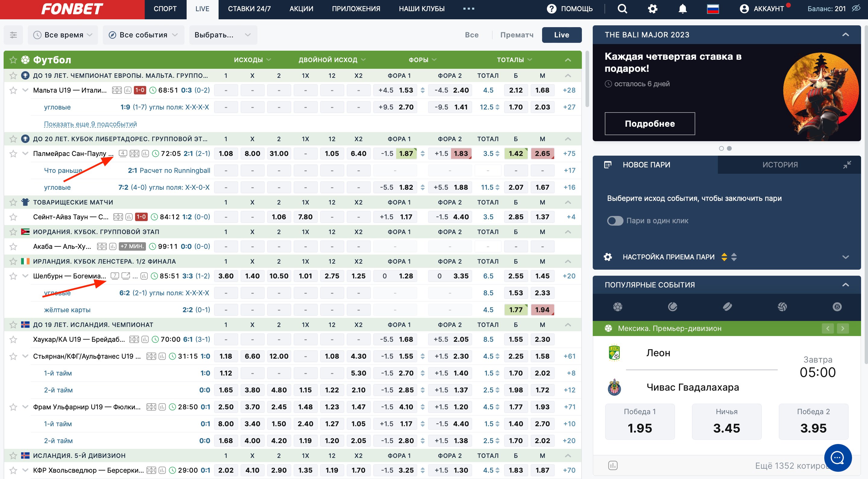Pick Победа 1 odds 1.95 for Леон
Screen dimensions: 868x479
[x=639, y=421]
